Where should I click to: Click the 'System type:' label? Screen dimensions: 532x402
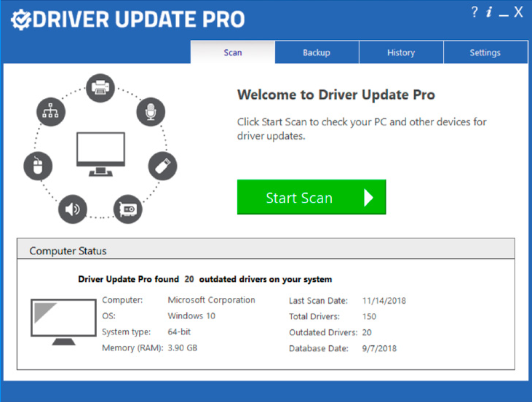click(126, 331)
